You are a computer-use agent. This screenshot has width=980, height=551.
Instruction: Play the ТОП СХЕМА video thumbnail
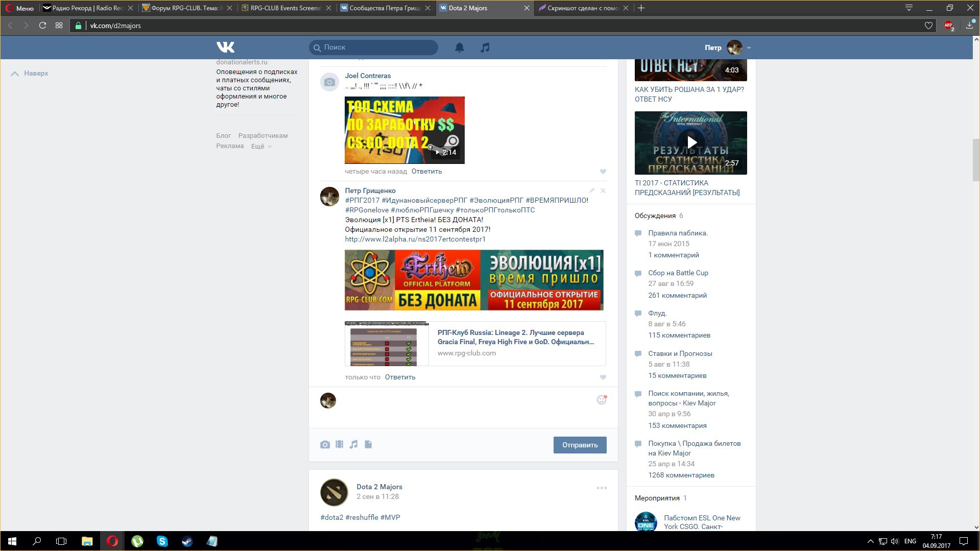coord(404,130)
